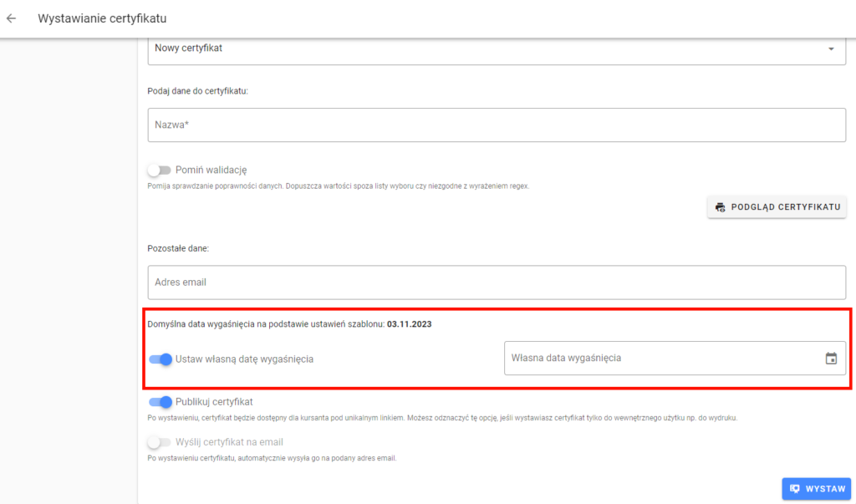Go back using the arrow icon
Viewport: 856px width, 504px height.
pos(12,18)
